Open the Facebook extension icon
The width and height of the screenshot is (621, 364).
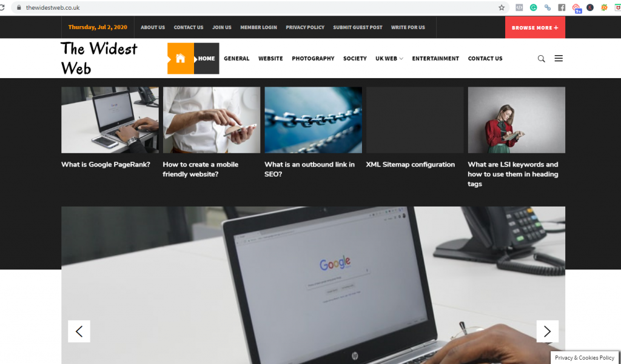click(562, 7)
